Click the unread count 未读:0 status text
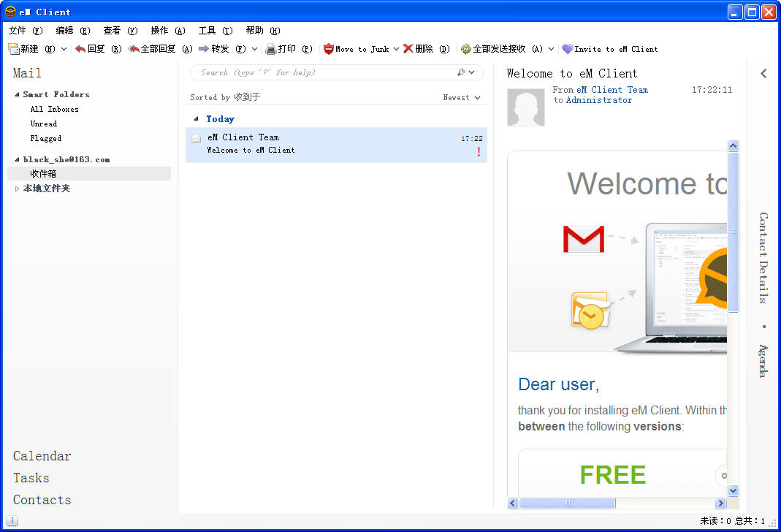 click(715, 520)
